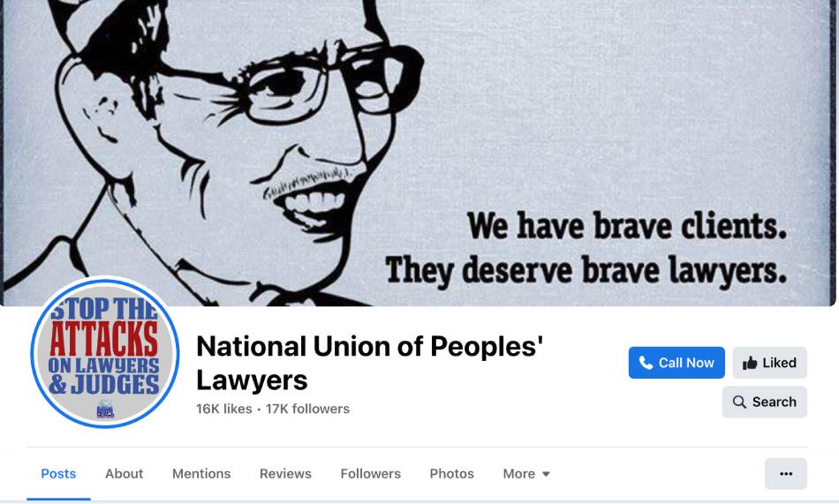Screen dimensions: 839x504
Task: Select the Followers tab
Action: click(x=370, y=473)
